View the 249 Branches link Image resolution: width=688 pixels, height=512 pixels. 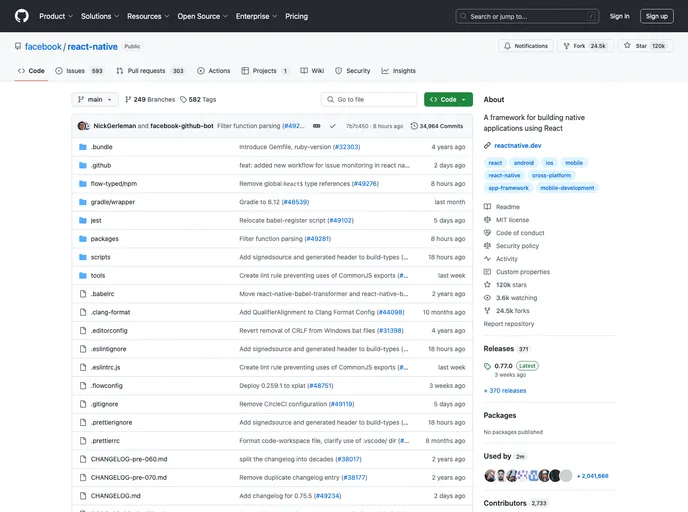pyautogui.click(x=150, y=100)
